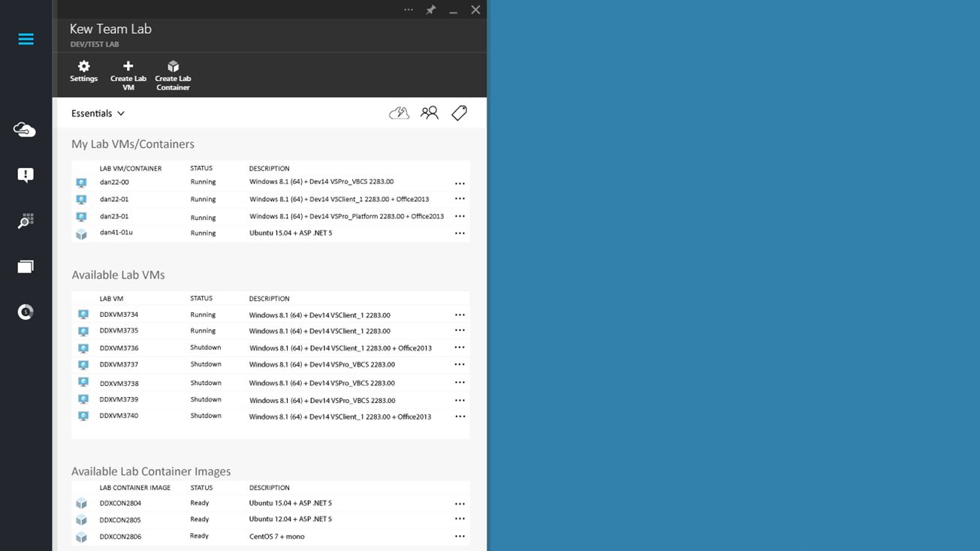Image resolution: width=980 pixels, height=551 pixels.
Task: Expand the Essentials dropdown
Action: pos(98,113)
